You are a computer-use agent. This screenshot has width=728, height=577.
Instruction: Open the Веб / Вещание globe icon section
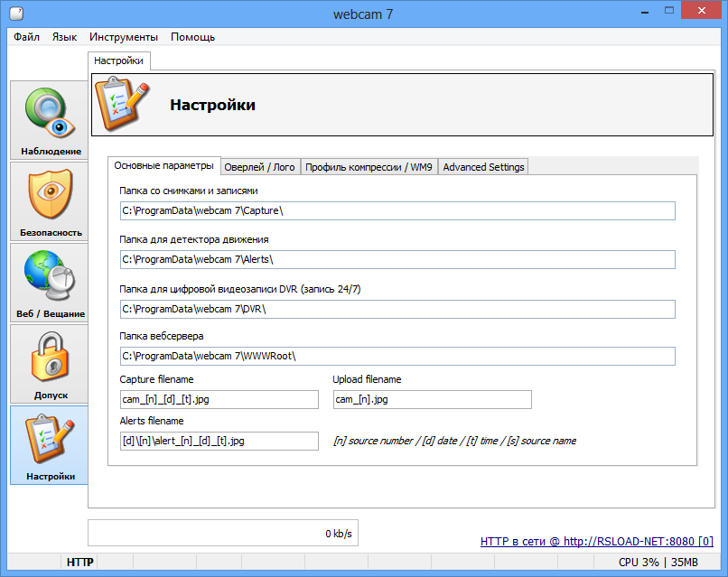49,283
